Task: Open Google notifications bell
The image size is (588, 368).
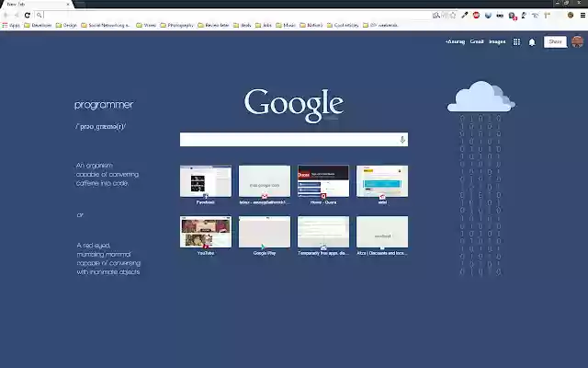Action: click(x=532, y=42)
